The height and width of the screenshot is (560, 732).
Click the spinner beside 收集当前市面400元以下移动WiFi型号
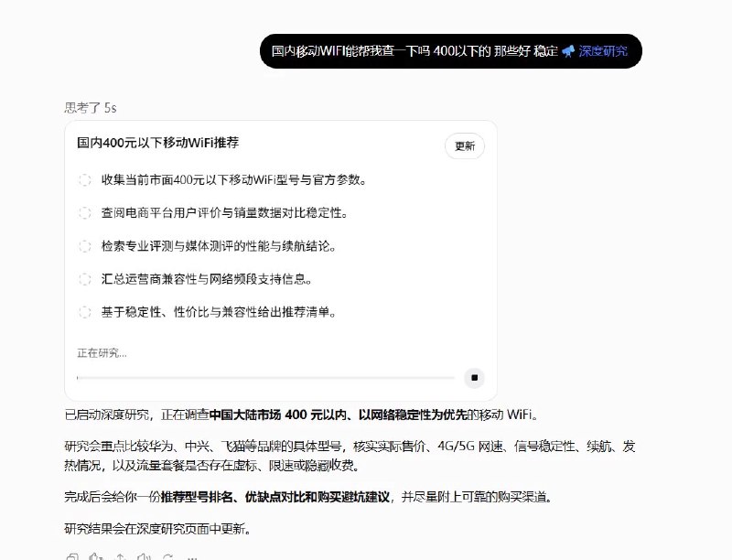coord(84,179)
